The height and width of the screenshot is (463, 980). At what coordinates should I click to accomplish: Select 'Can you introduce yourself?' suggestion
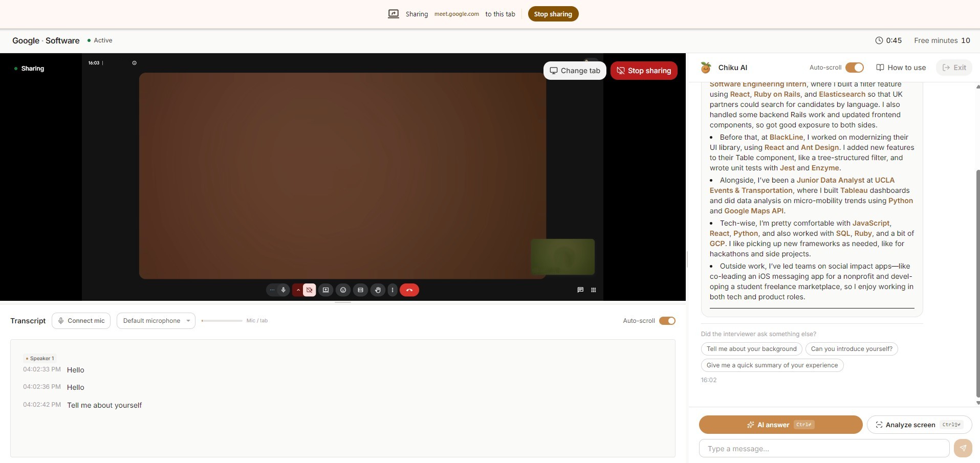coord(852,349)
